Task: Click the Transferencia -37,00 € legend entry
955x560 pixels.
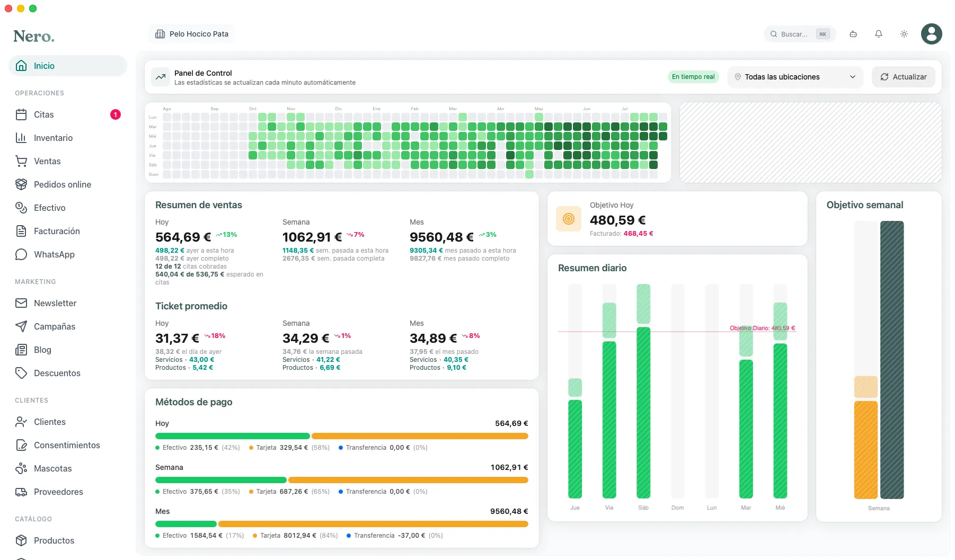Action: [395, 536]
